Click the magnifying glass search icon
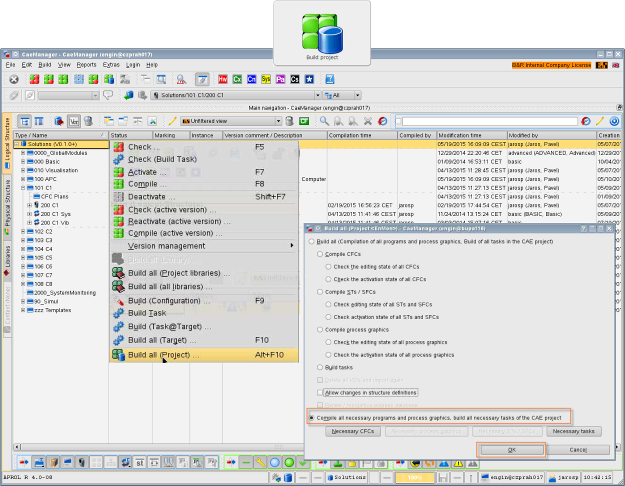This screenshot has height=486, width=625. tap(324, 121)
